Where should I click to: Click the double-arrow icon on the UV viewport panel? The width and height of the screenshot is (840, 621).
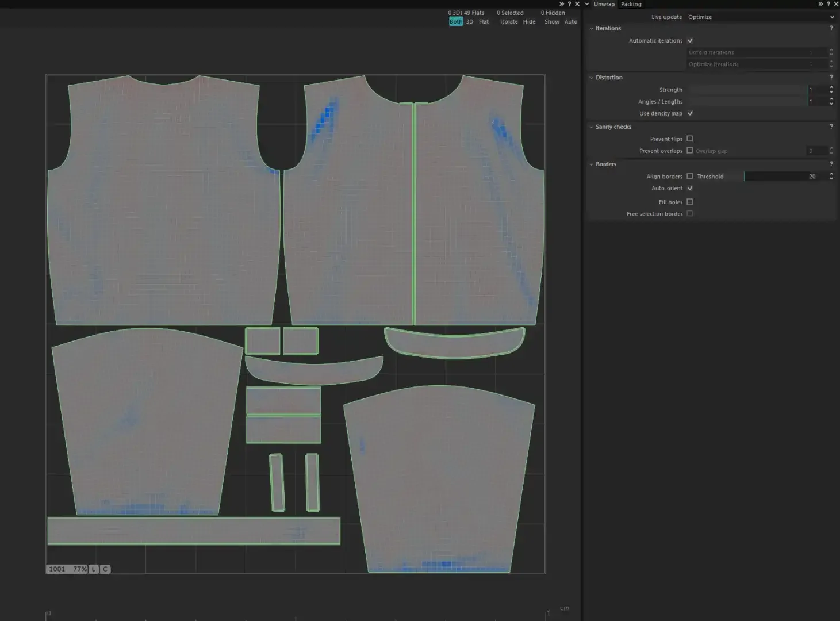tap(562, 4)
